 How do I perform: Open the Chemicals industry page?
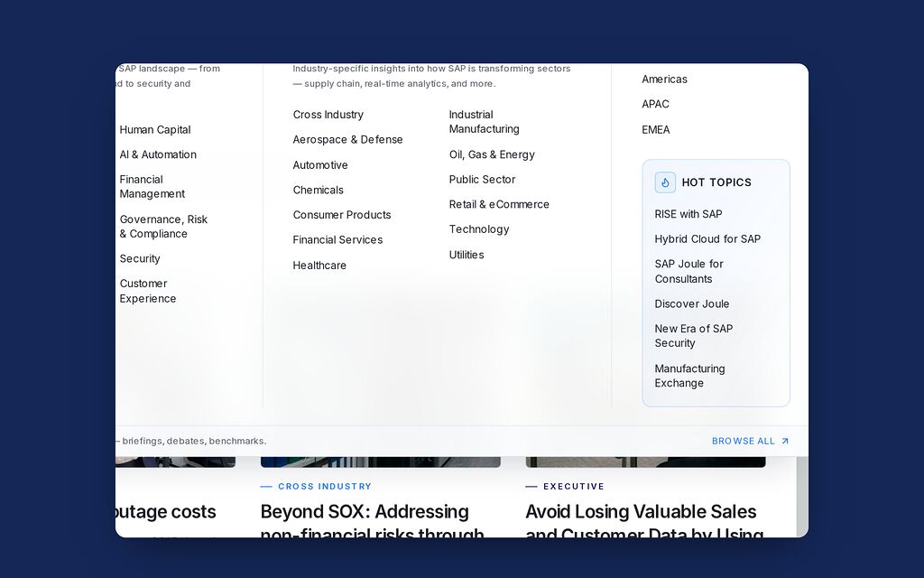318,190
